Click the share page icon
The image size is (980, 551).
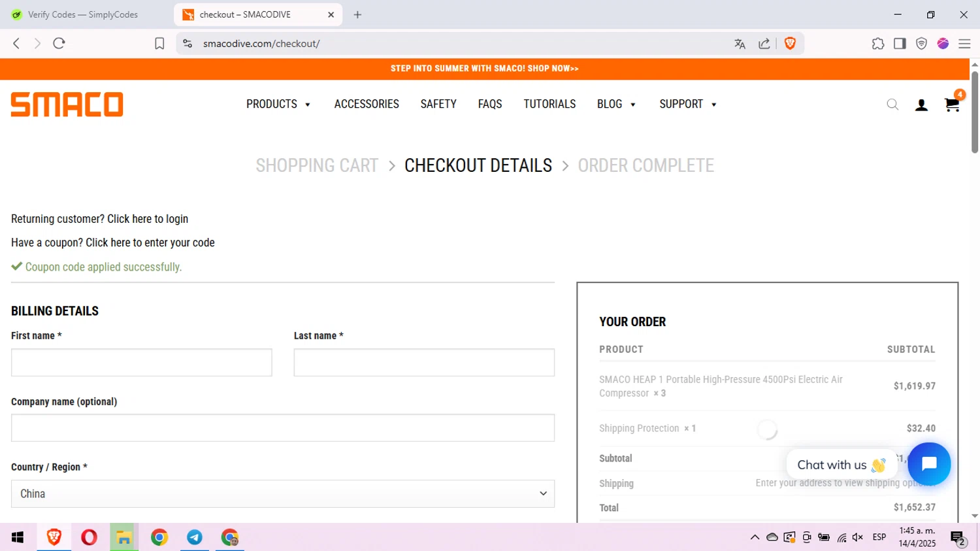tap(764, 44)
